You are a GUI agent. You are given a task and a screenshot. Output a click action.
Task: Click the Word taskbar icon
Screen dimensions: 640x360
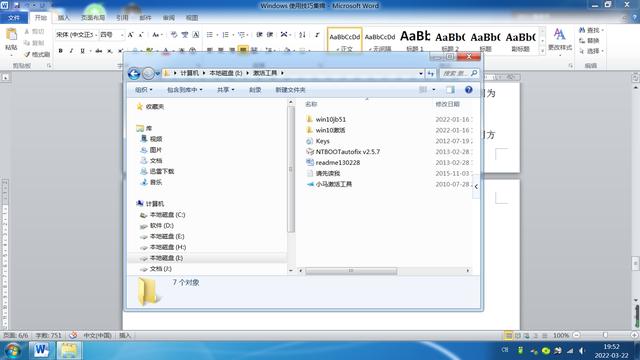click(41, 351)
